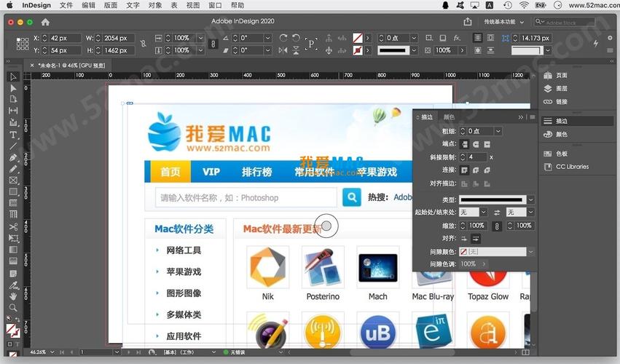Open the 文件 menu
Image resolution: width=620 pixels, height=364 pixels.
click(x=66, y=5)
